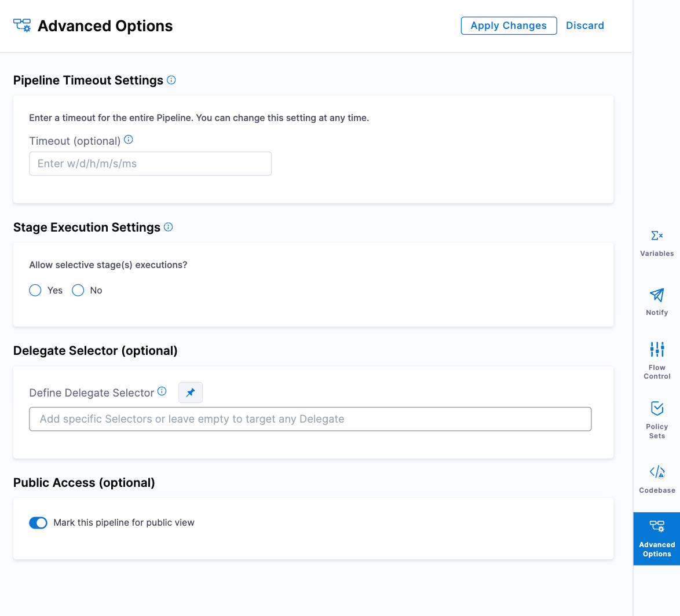Image resolution: width=680 pixels, height=616 pixels.
Task: Open the Policy Sets icon
Action: 657,409
